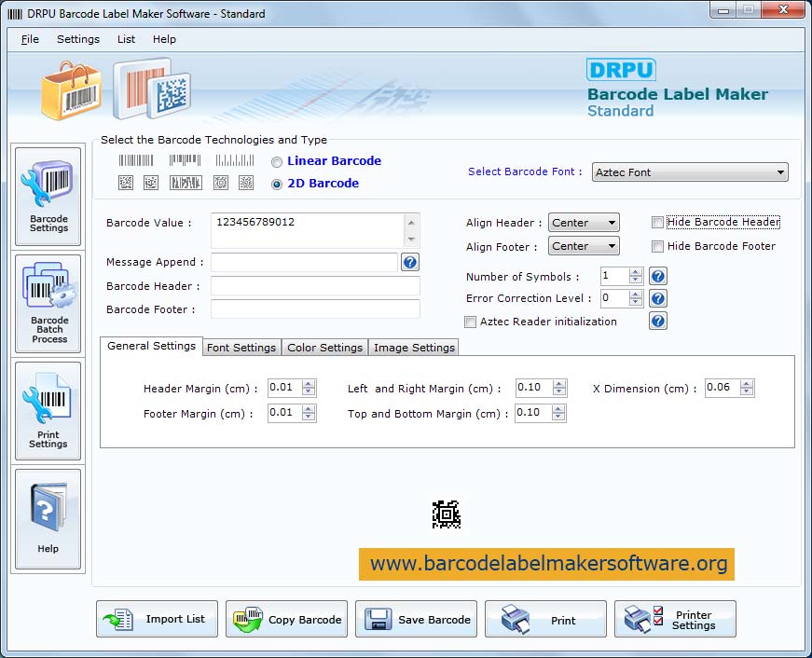Decrease Top and Bottom Margin spinner
Screen dimensions: 812x658
pyautogui.click(x=557, y=417)
